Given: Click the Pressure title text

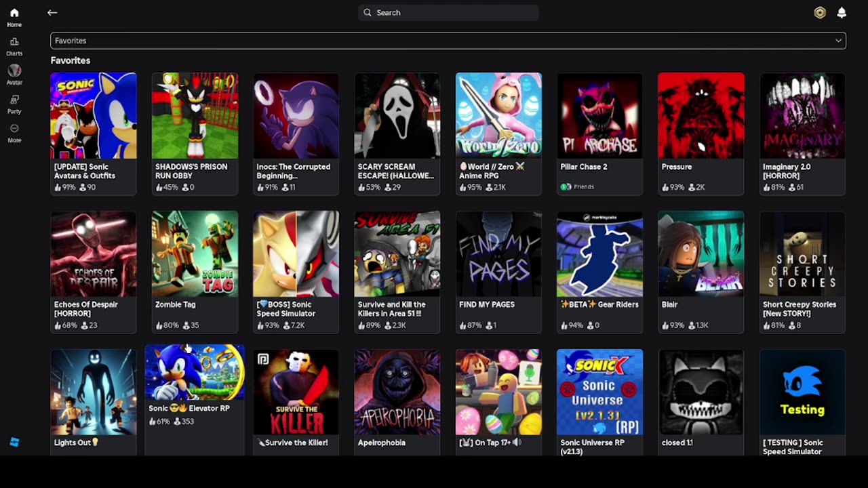Looking at the screenshot, I should [677, 167].
